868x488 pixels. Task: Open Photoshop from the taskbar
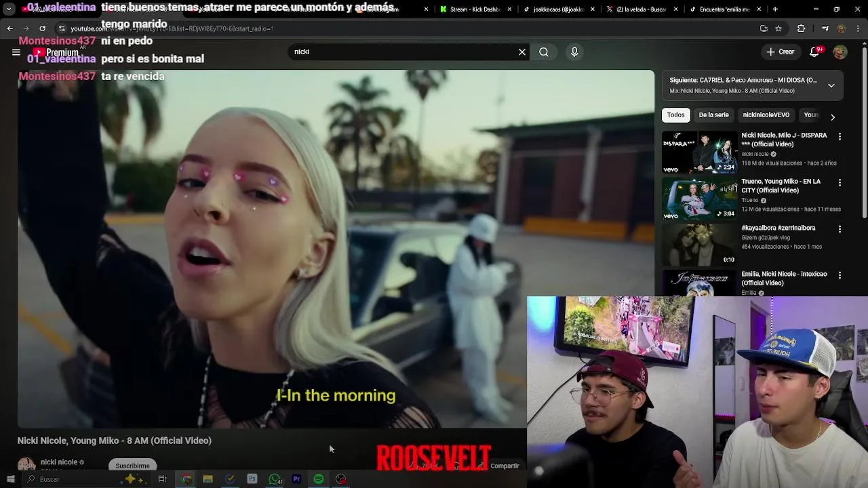tap(252, 479)
